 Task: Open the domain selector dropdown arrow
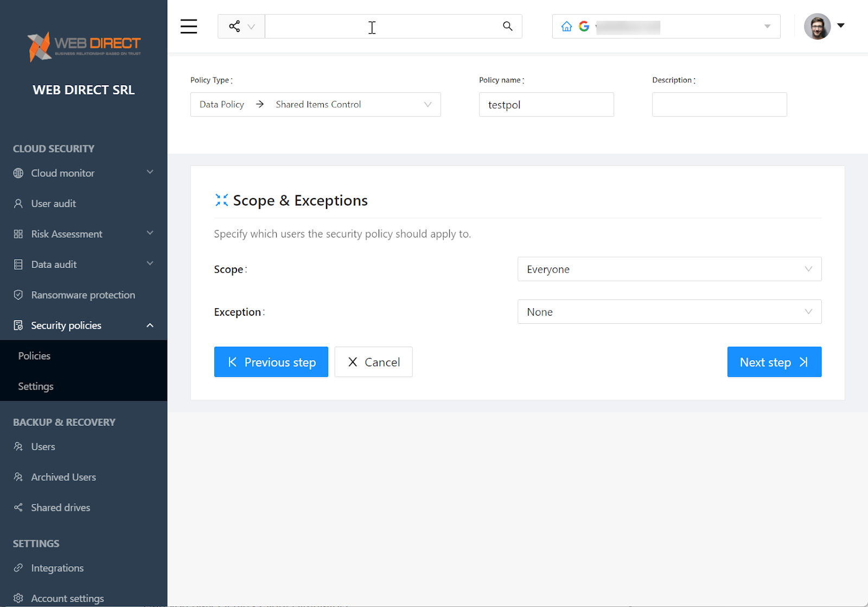point(767,26)
